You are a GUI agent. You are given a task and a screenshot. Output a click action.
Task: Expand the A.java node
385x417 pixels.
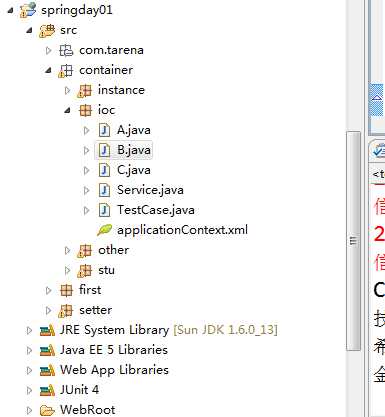click(86, 130)
